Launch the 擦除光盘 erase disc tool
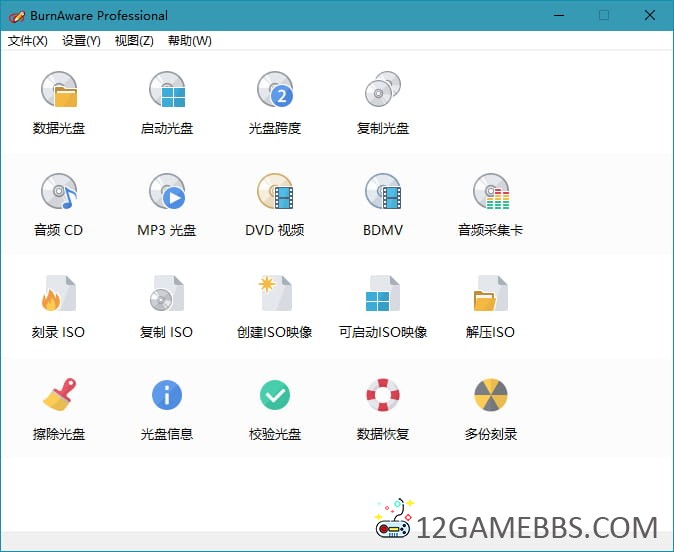674x552 pixels. pos(59,397)
